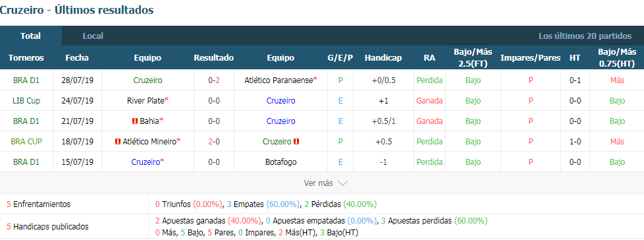Click Los últimos 20 partidos label
This screenshot has height=240, width=644.
tap(585, 36)
